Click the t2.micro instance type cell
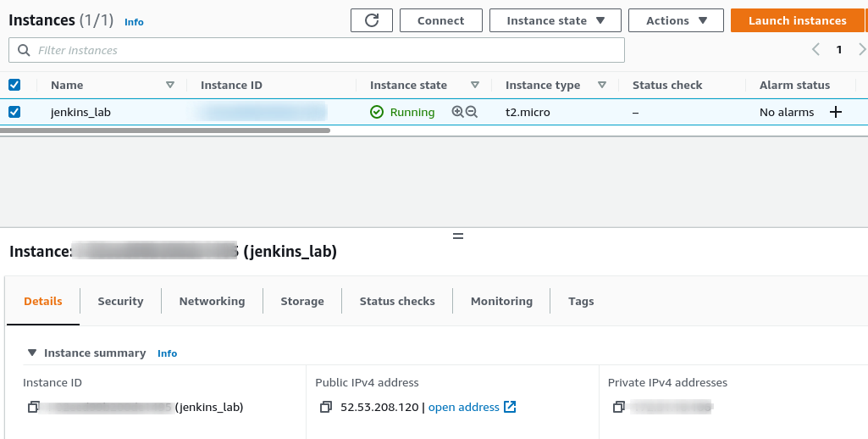The width and height of the screenshot is (868, 439). pyautogui.click(x=528, y=112)
